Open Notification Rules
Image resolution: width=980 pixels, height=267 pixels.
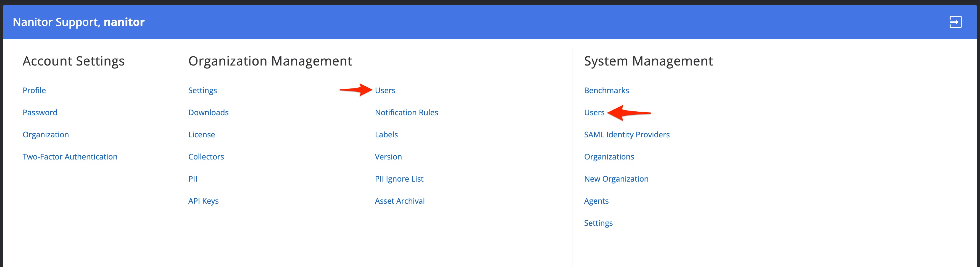pyautogui.click(x=406, y=112)
